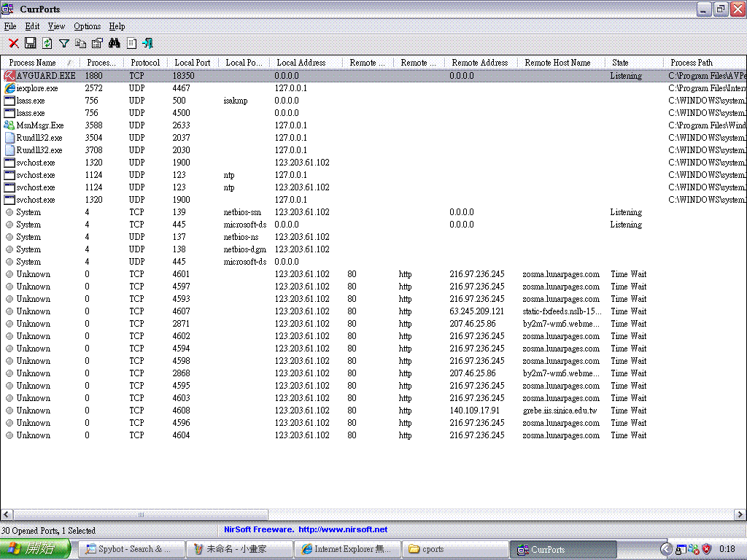Open Properties via the toolbar properties icon

[97, 43]
